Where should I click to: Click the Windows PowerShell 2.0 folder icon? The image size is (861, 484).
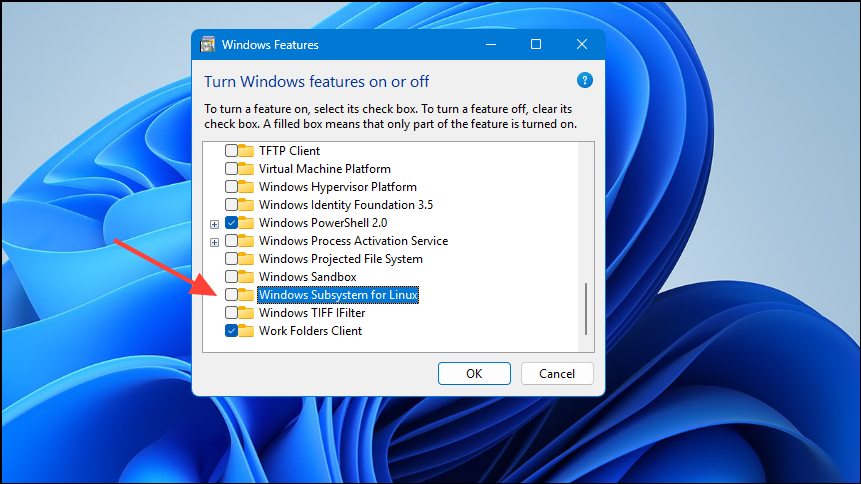[246, 223]
